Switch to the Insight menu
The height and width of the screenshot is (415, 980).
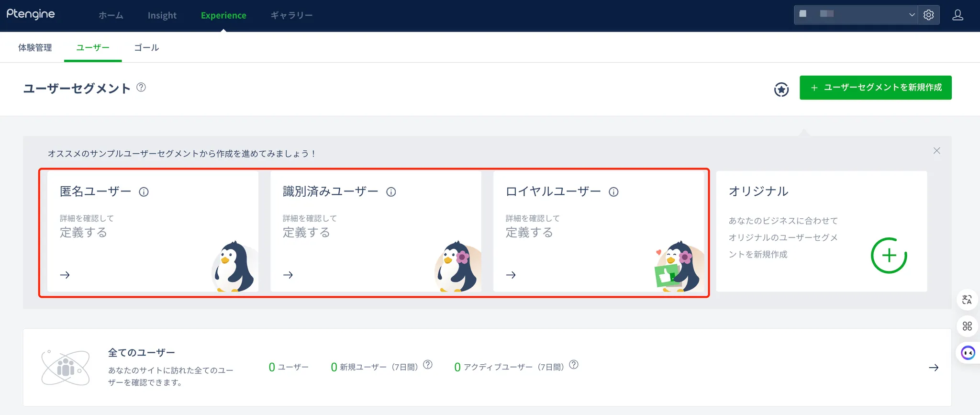(162, 15)
